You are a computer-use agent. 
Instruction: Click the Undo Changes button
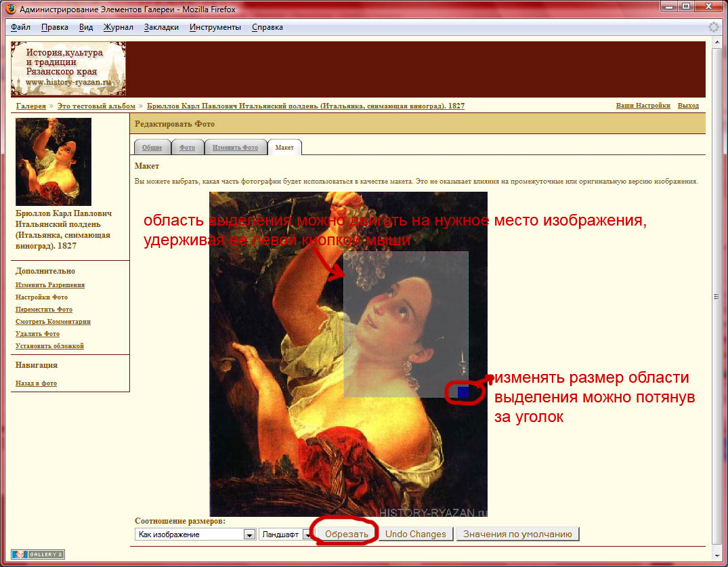[x=416, y=534]
